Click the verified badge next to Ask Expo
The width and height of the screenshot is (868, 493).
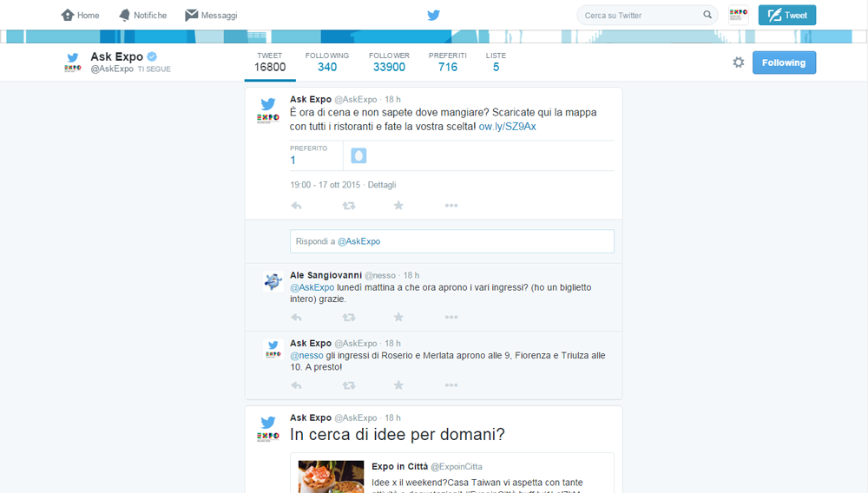pyautogui.click(x=152, y=56)
